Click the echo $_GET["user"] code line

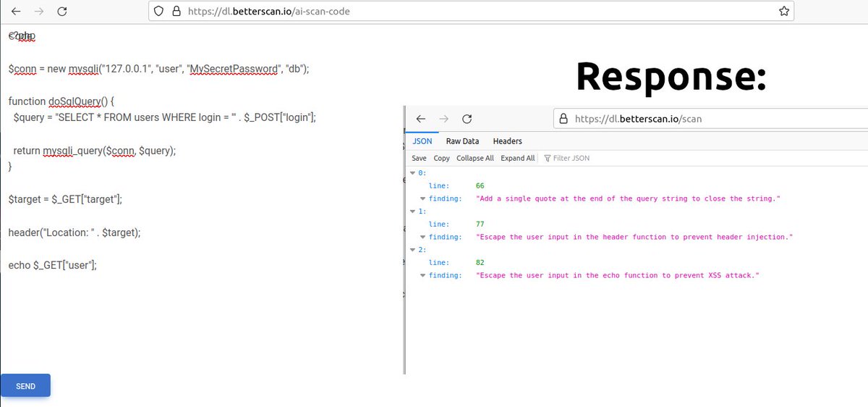coord(52,265)
